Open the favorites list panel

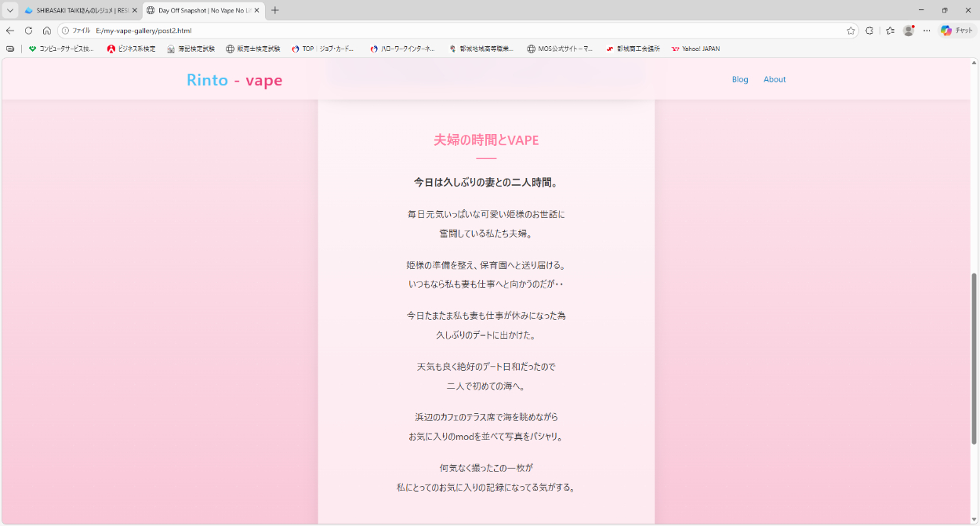pyautogui.click(x=890, y=31)
